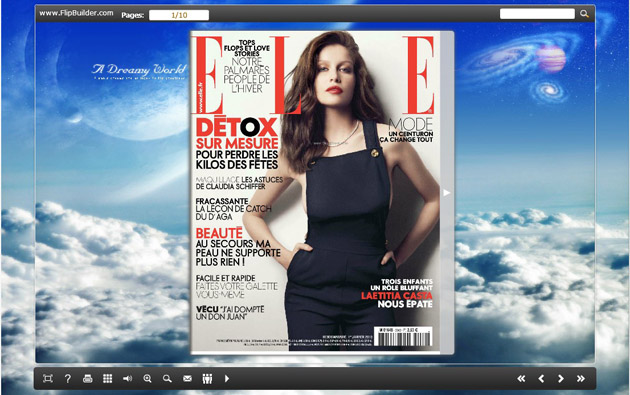Click the social share people icon
The width and height of the screenshot is (630, 395).
[x=207, y=379]
